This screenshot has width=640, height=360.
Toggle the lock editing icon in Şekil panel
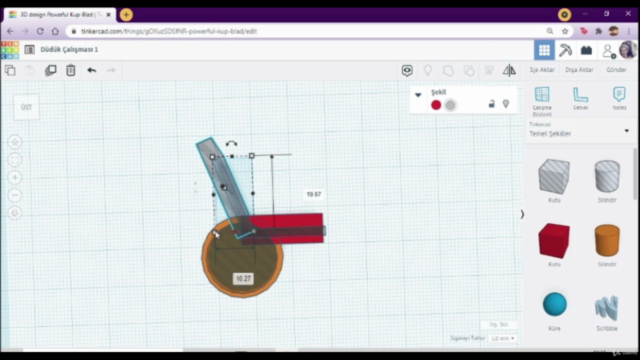[491, 104]
